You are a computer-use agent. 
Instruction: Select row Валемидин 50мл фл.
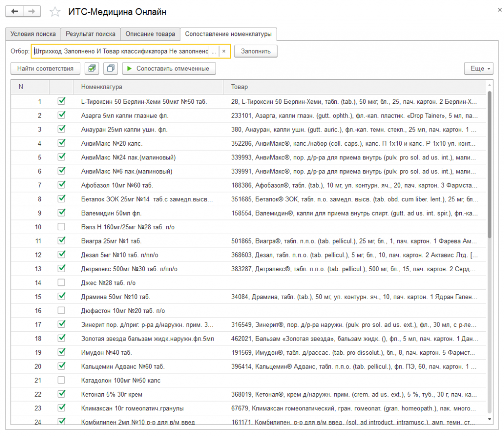249,213
